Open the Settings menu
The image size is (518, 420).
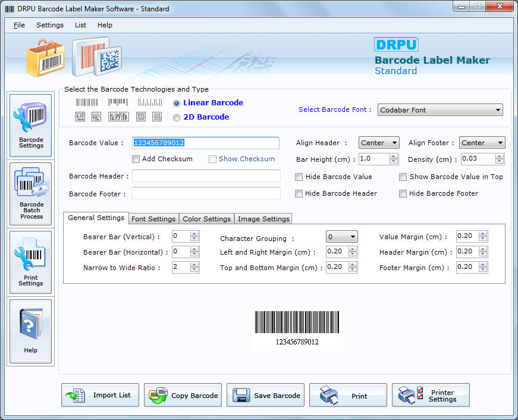pyautogui.click(x=50, y=25)
